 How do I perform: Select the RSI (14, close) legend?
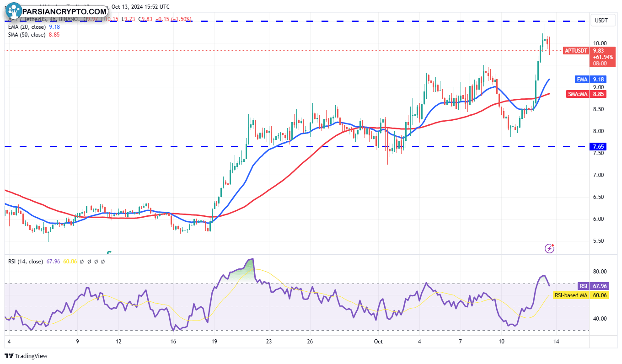tap(25, 262)
